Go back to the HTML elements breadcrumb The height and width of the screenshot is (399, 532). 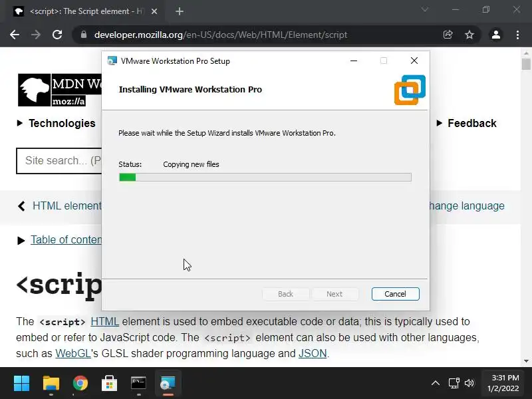(x=60, y=205)
